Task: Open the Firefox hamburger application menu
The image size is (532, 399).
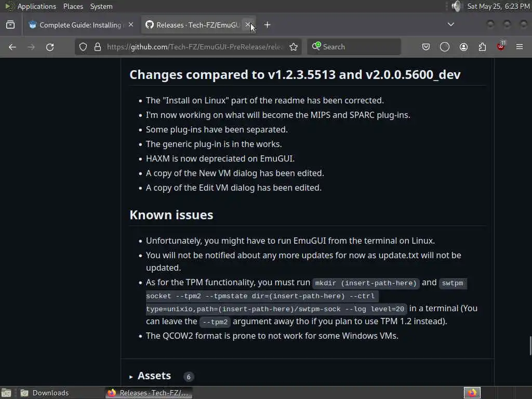Action: (x=520, y=47)
